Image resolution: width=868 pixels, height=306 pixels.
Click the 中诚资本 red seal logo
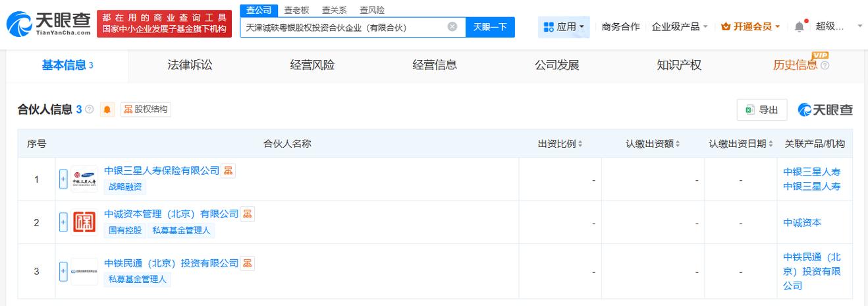[84, 222]
